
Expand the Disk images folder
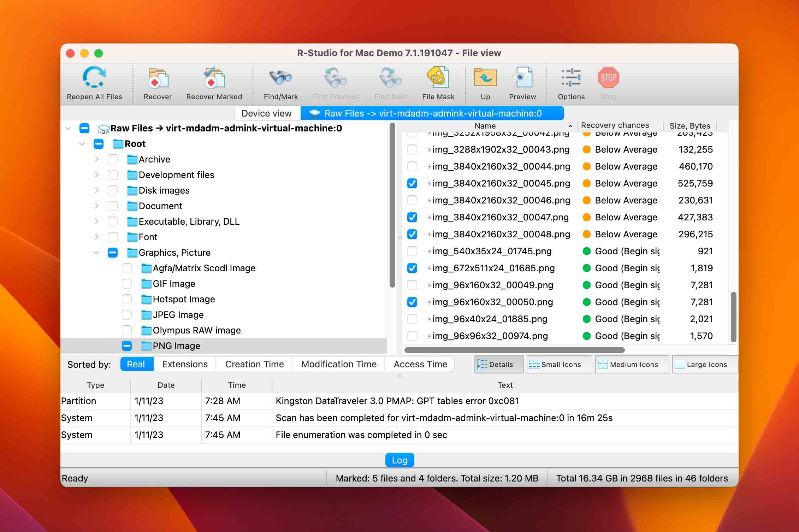pos(96,190)
